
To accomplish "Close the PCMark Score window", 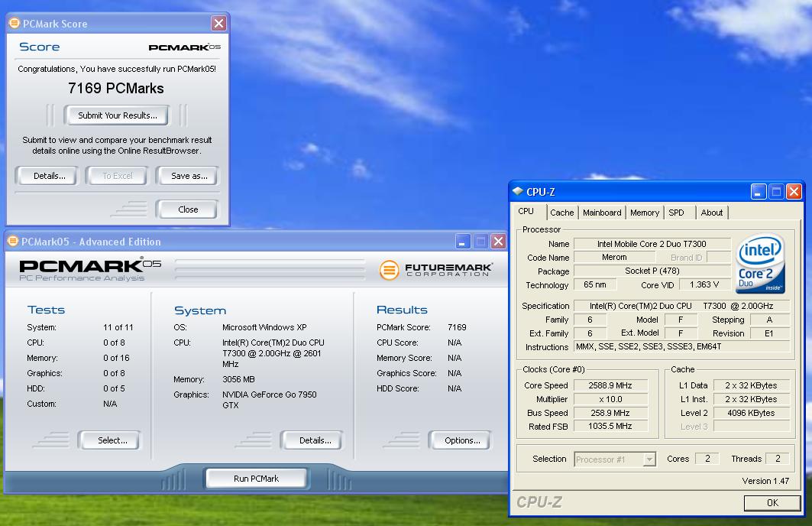I will point(219,24).
